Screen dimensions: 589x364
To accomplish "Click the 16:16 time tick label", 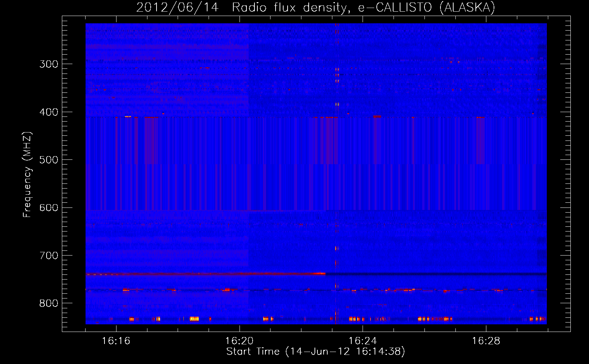I will click(116, 341).
